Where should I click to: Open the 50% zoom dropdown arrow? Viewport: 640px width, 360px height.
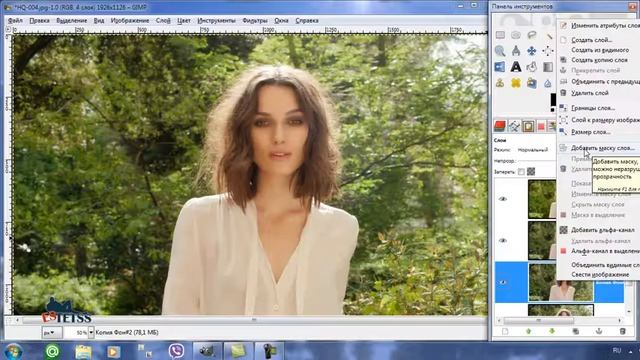[x=91, y=333]
